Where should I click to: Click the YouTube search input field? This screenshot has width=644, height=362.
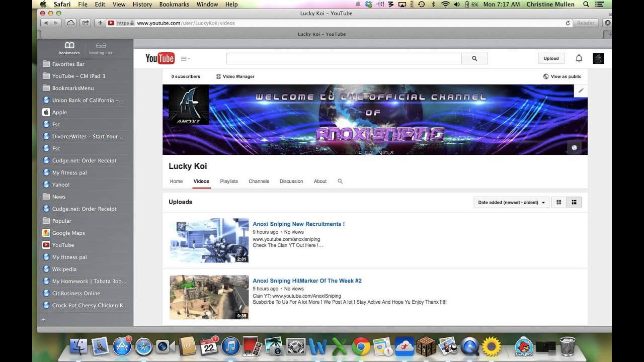click(x=344, y=58)
